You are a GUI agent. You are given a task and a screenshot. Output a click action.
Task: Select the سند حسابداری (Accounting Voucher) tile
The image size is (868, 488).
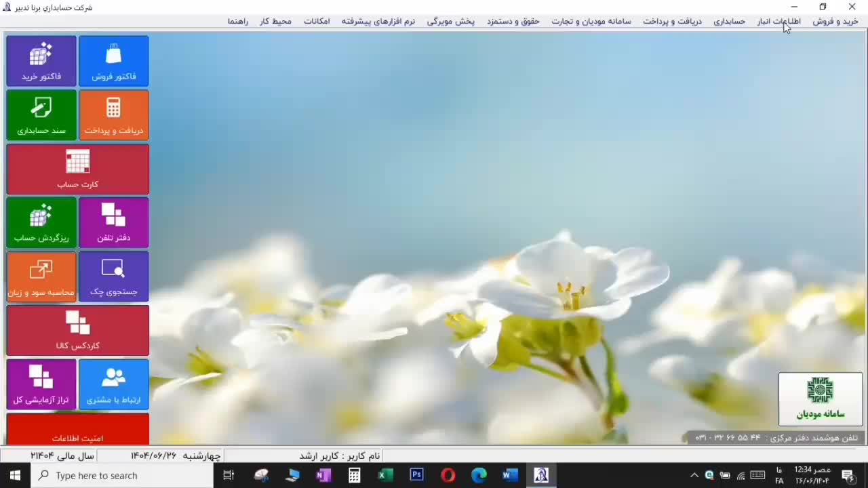[x=41, y=115]
